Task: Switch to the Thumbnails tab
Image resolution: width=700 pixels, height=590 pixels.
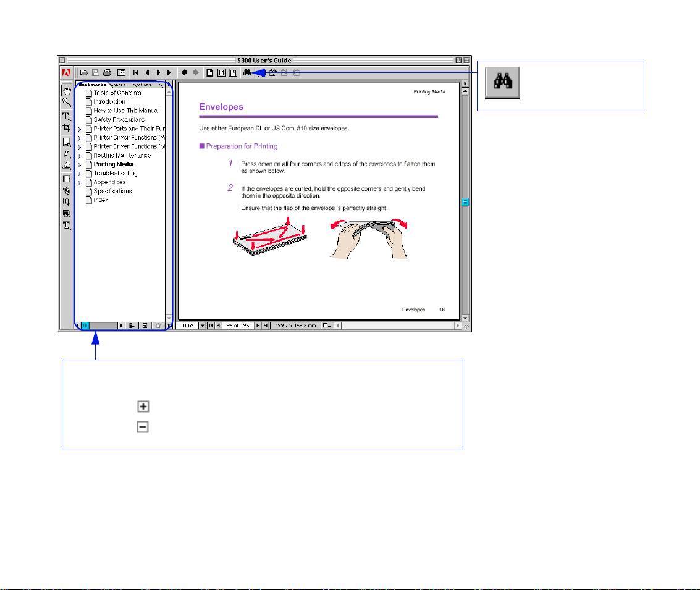Action: [117, 85]
